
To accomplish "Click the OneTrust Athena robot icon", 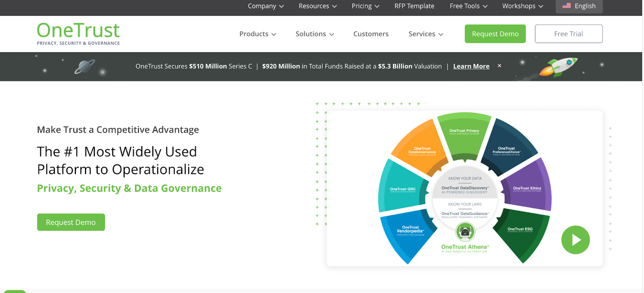I will [x=465, y=232].
